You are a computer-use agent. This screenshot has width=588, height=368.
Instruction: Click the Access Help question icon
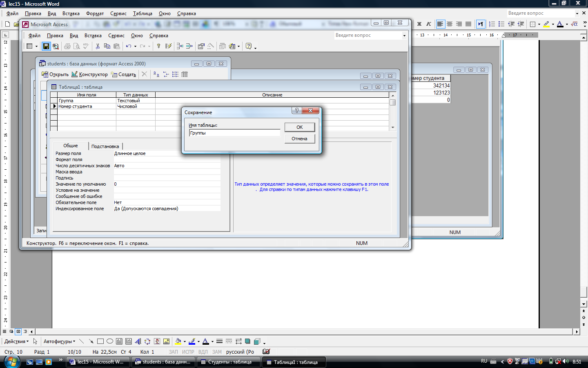coord(248,46)
